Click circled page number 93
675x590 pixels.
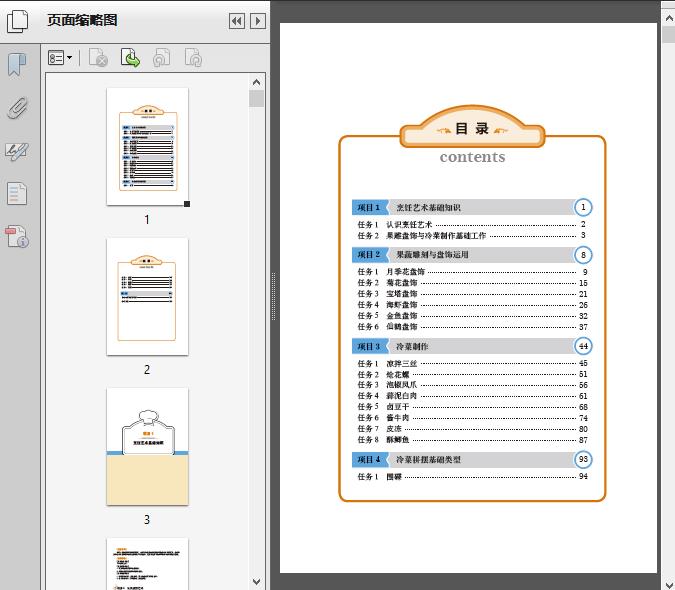coord(583,459)
